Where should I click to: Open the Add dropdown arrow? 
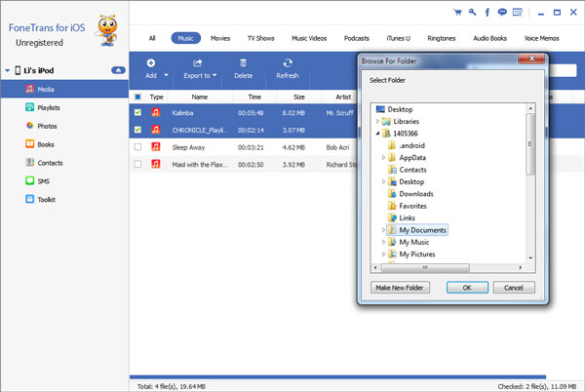pyautogui.click(x=166, y=75)
